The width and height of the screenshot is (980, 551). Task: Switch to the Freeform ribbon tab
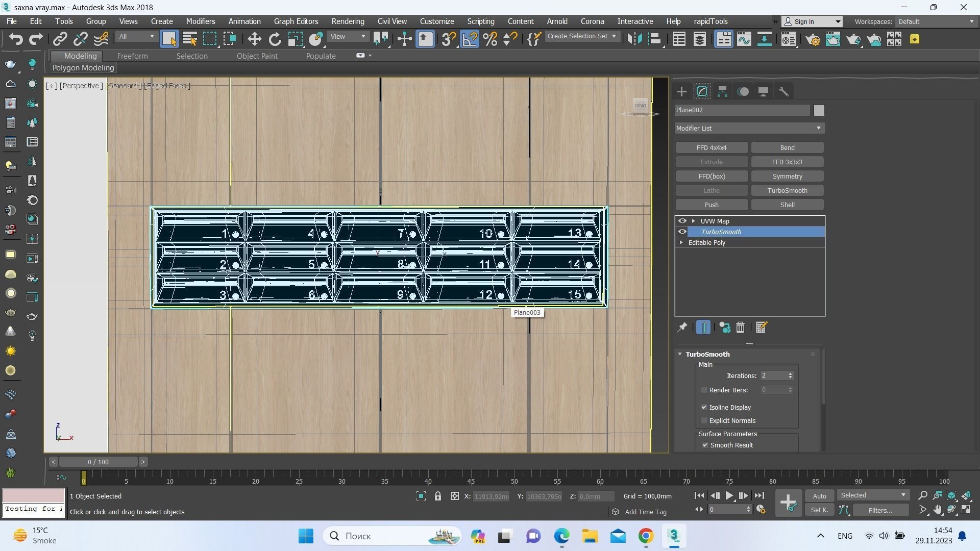132,56
